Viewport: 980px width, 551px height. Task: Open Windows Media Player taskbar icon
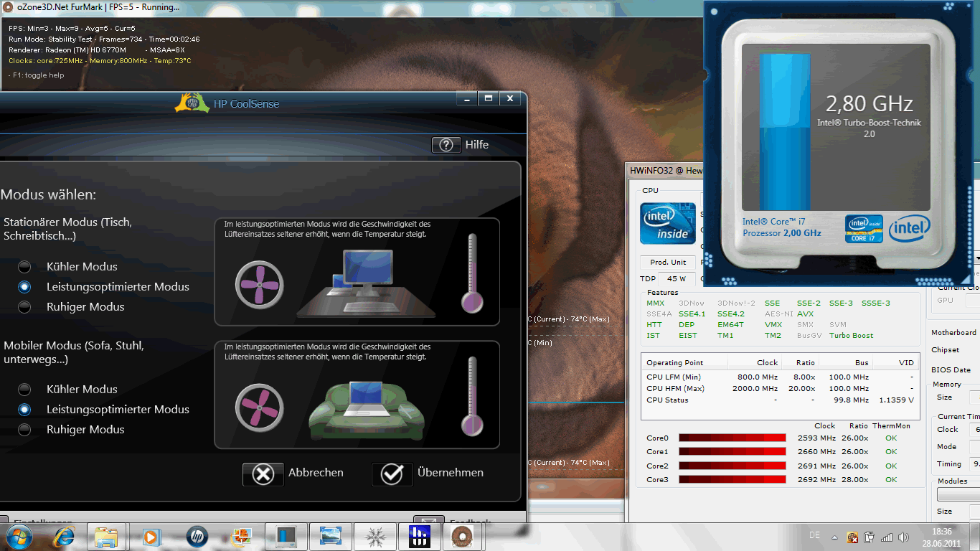(151, 537)
